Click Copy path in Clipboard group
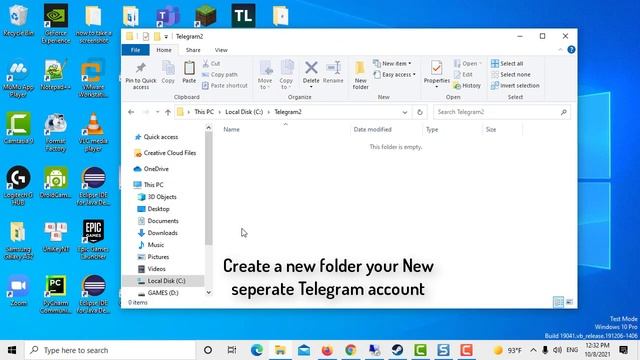Viewport: 640px width, 360px height. tap(220, 75)
